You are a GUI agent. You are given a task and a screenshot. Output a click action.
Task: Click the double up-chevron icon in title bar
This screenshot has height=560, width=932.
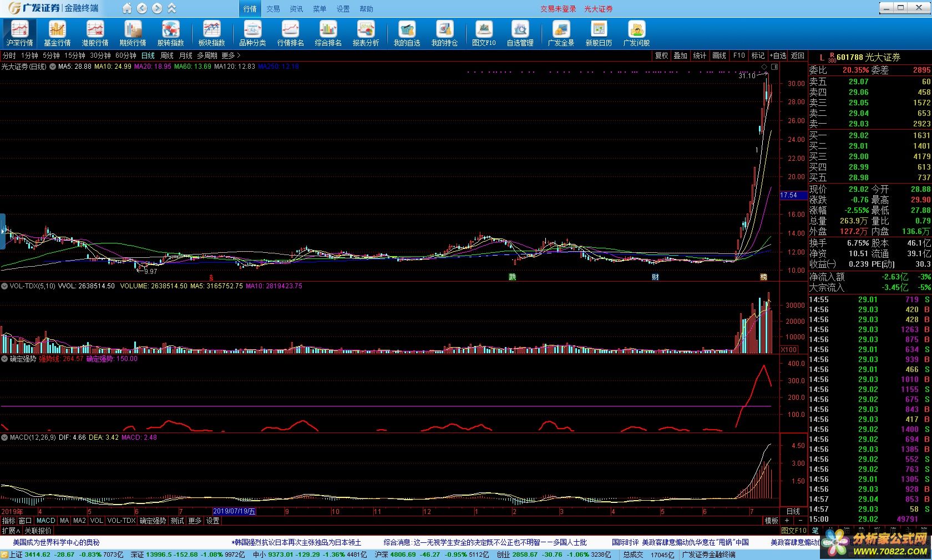[x=172, y=8]
